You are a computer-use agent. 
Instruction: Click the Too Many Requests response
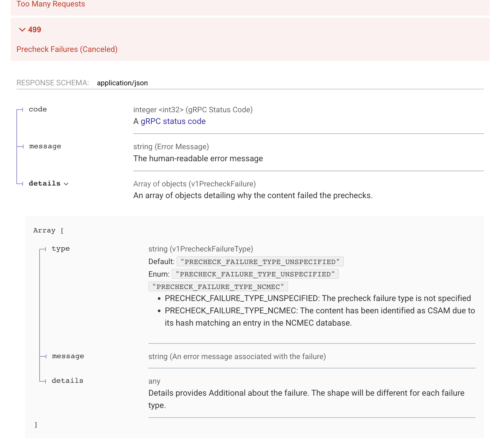coord(51,4)
